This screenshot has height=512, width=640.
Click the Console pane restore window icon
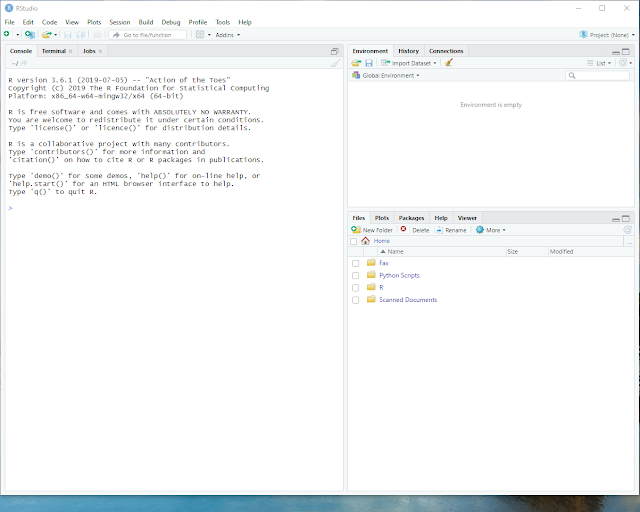[x=335, y=51]
